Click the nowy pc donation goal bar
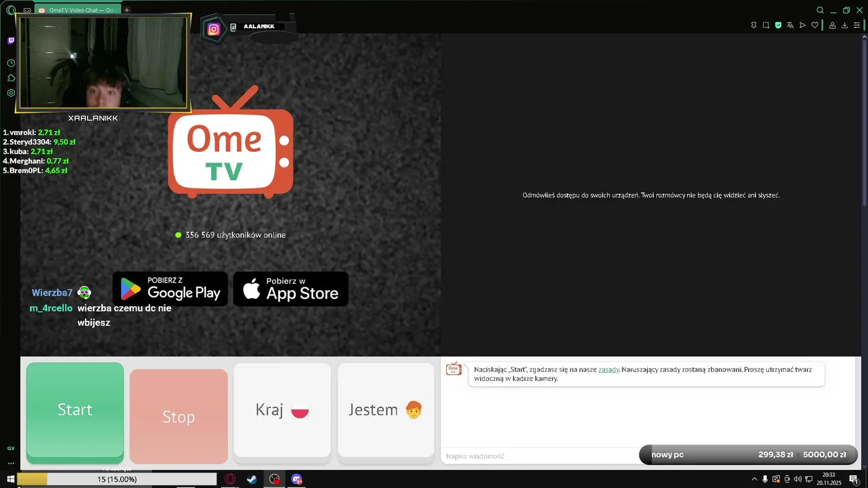This screenshot has height=488, width=868. tap(749, 455)
